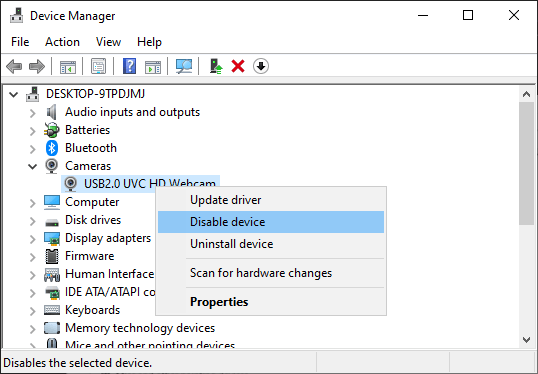Click the Update device driver toolbar icon
The height and width of the screenshot is (374, 538).
tap(216, 66)
